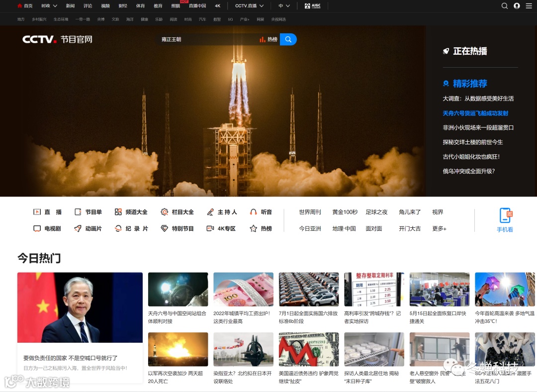Open the 足球之夜 program link
Screen dimensions: 537x392
coord(376,212)
